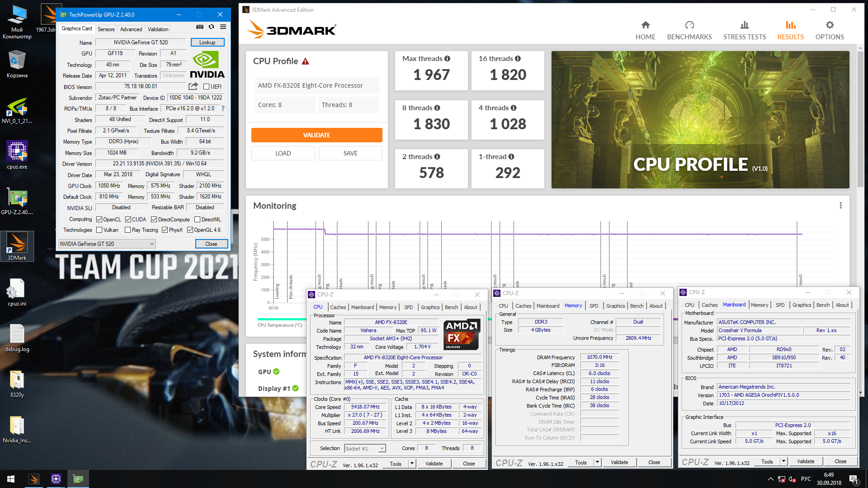Click the CPU-Z taskbar icon

(56, 479)
